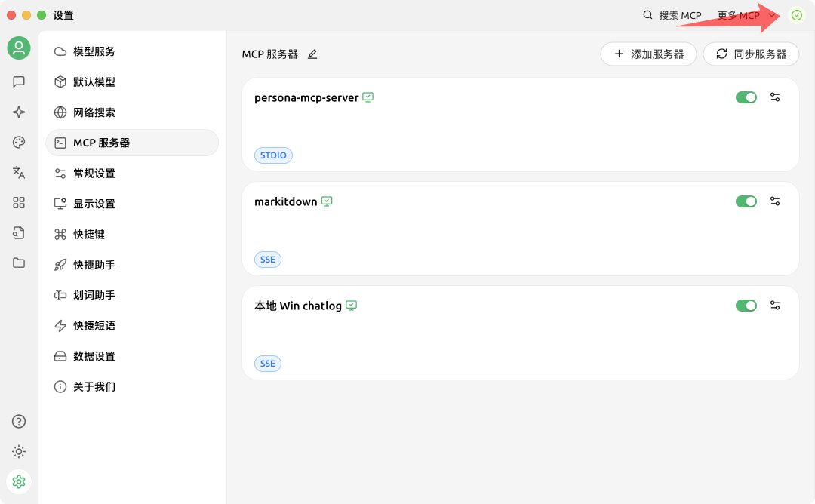Screen dimensions: 815x504
Task: Open the palette painting icon in sidebar
Action: pos(19,143)
